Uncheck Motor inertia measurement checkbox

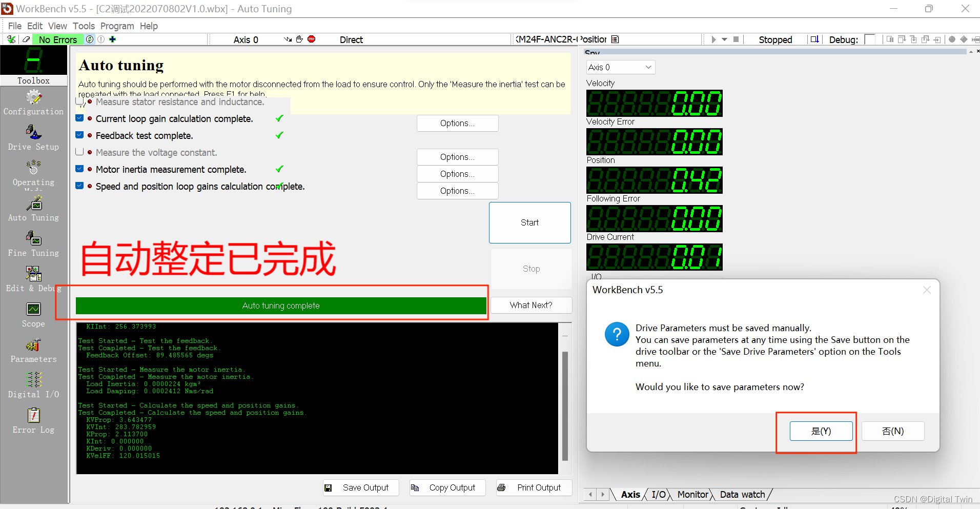79,169
